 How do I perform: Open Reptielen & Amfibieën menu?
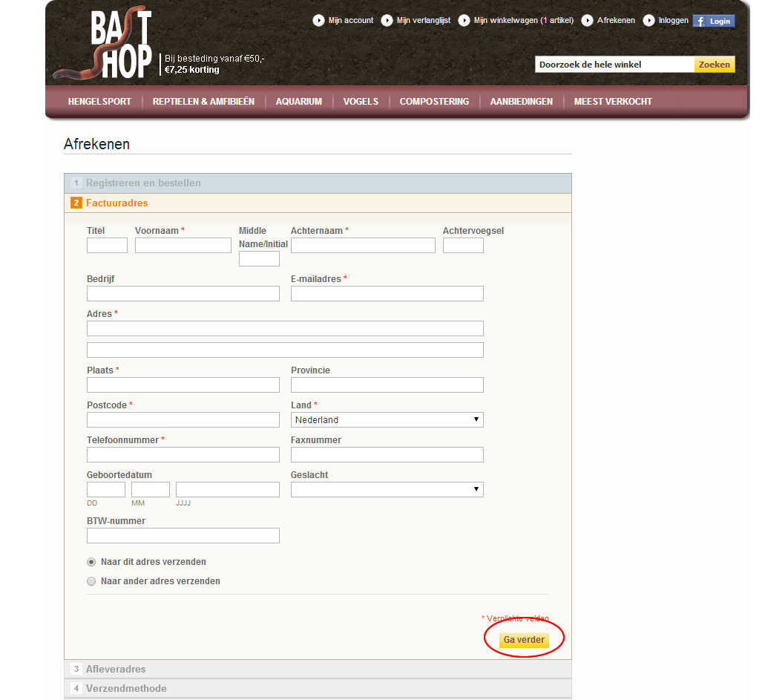(x=203, y=102)
